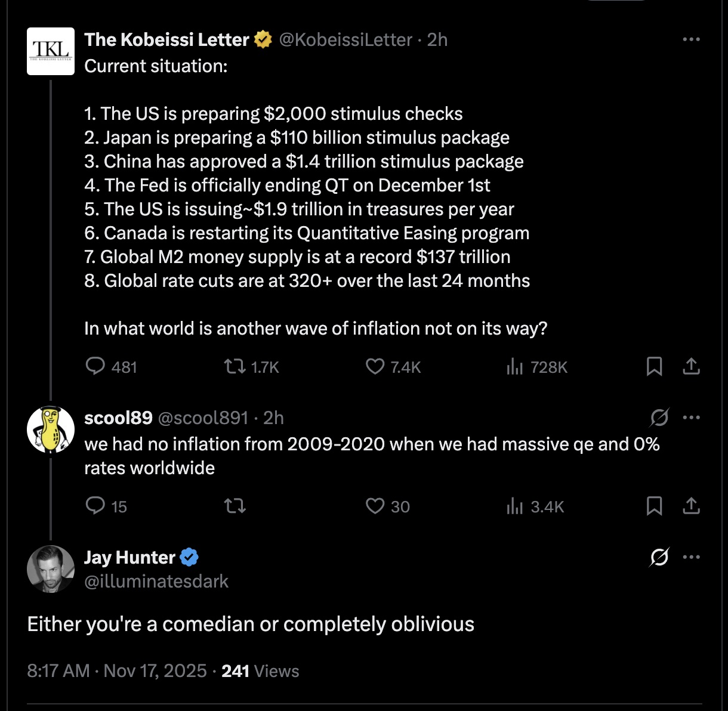This screenshot has width=728, height=711.
Task: Open more options on scool89's reply
Action: 691,418
